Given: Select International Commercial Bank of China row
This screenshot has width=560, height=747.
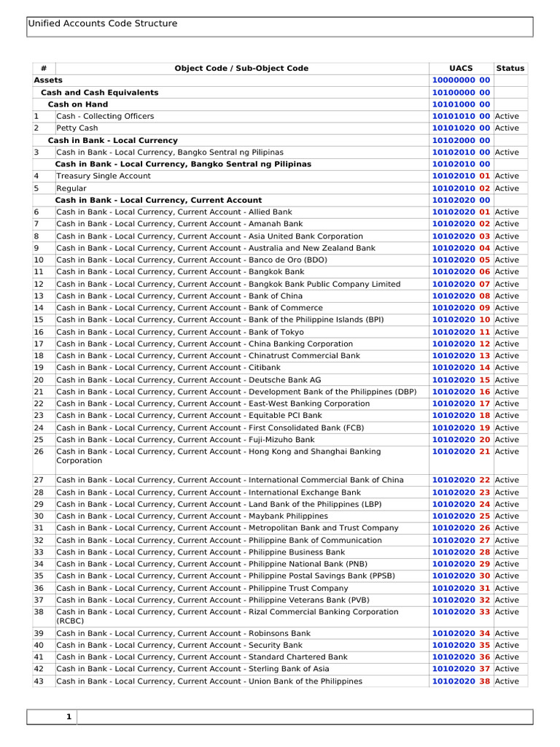Looking at the screenshot, I should point(280,480).
